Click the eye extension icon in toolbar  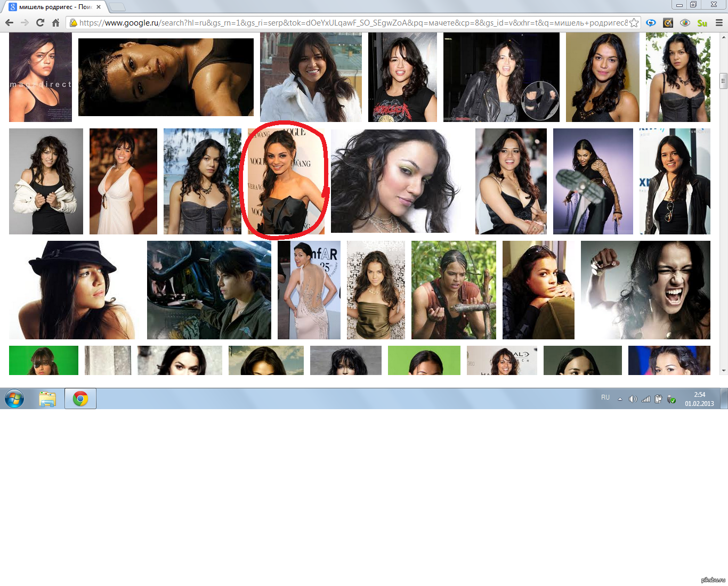tap(685, 23)
